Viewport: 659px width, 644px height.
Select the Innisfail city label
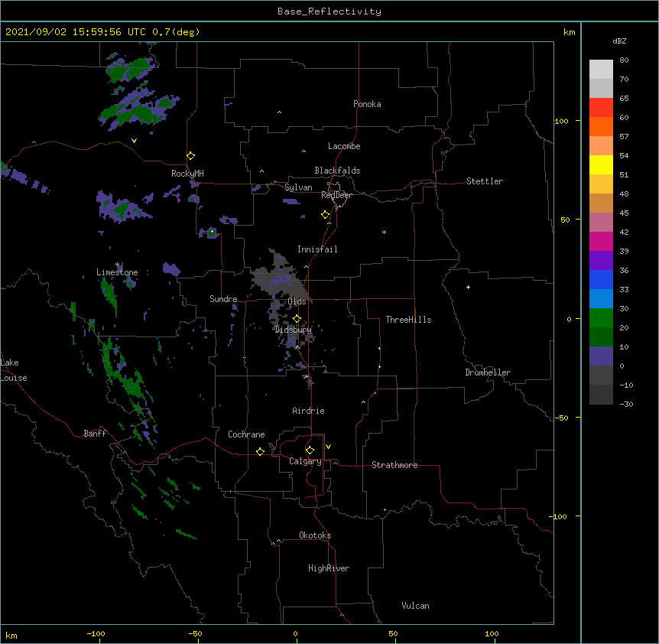pos(317,249)
